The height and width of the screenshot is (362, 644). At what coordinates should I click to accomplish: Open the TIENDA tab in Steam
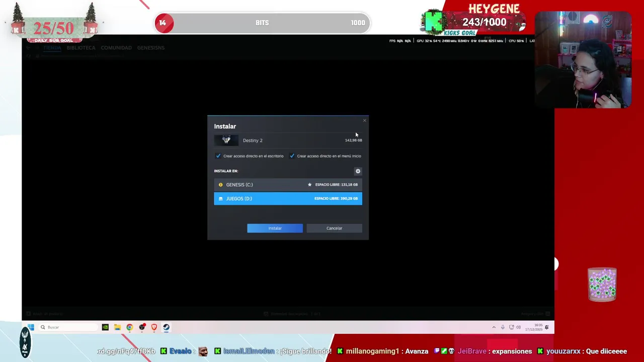[52, 48]
